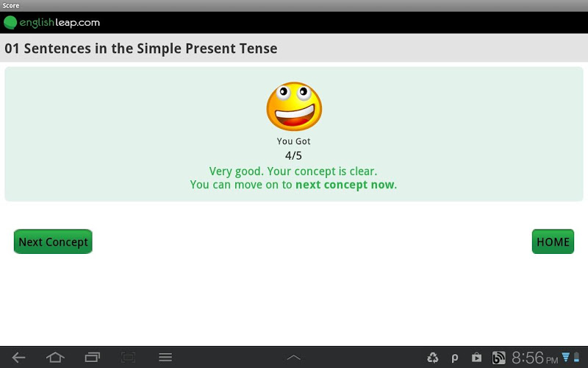The width and height of the screenshot is (588, 368).
Task: Click the '01 Sentences in the Simple Present Tense' heading
Action: coord(141,49)
